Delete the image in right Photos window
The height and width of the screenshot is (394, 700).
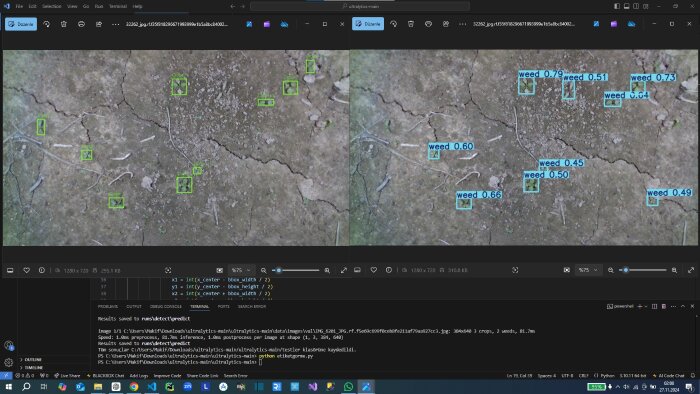point(411,24)
